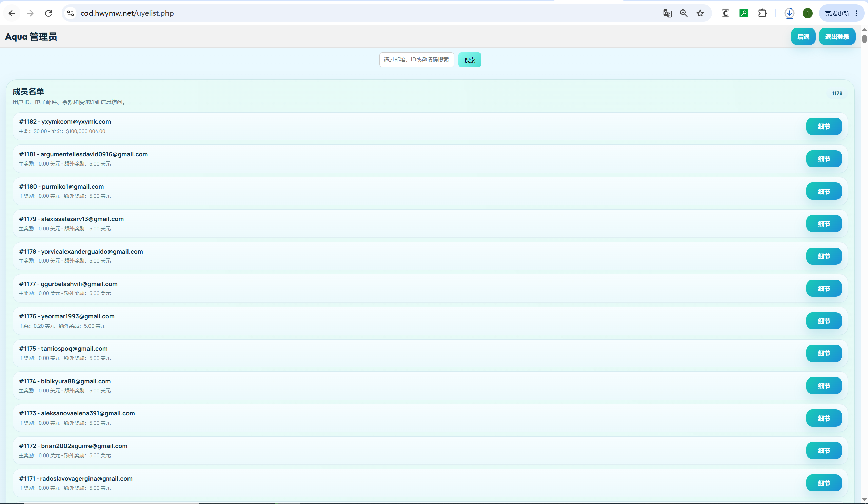868x504 pixels.
Task: Click the address bar URL
Action: 127,13
